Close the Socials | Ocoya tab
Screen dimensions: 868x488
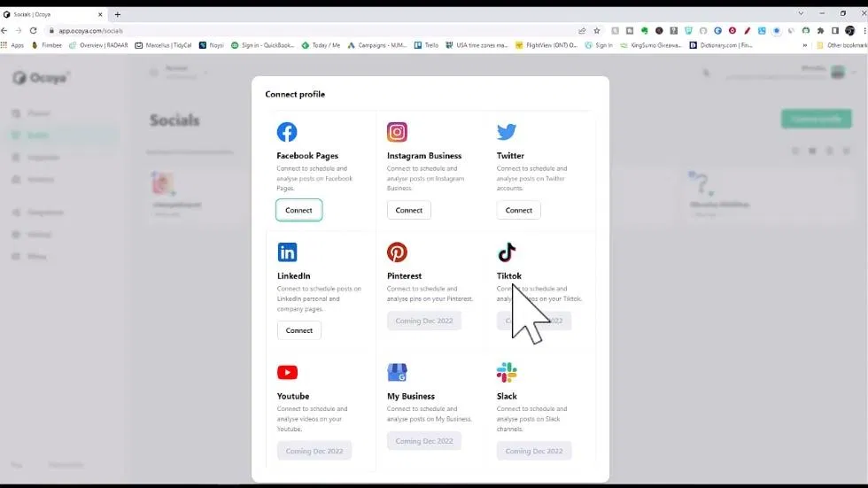click(100, 14)
